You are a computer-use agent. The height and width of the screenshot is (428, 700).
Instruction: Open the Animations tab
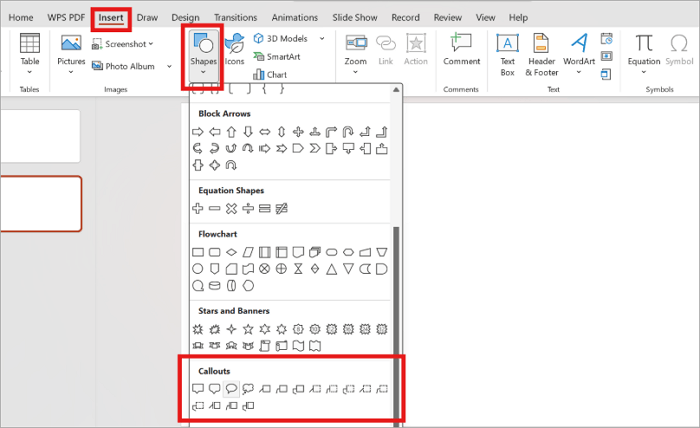point(295,17)
